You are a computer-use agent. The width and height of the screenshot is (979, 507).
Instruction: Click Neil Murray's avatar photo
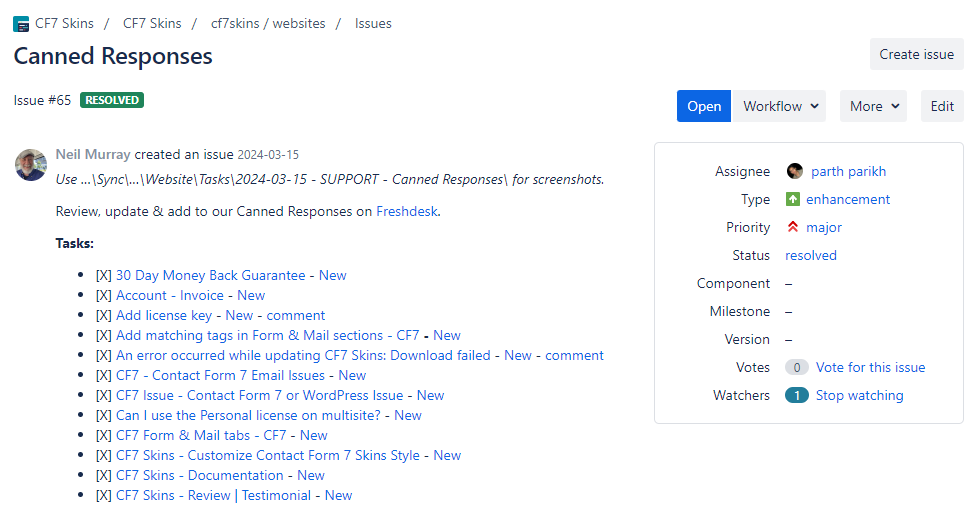(x=31, y=165)
